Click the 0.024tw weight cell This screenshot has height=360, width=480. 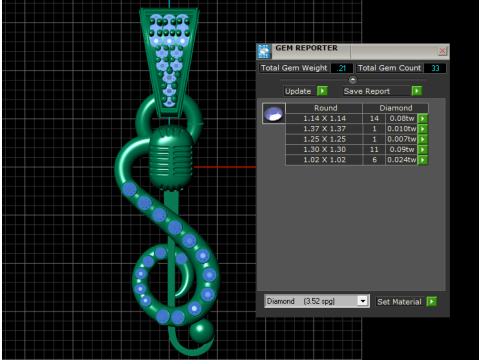(x=402, y=160)
